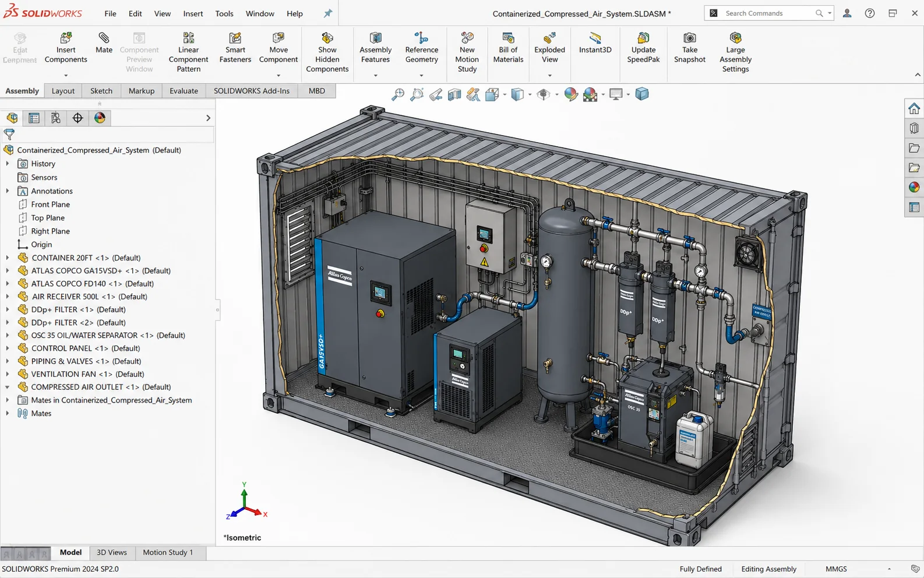Click Show Hidden Components
The image size is (924, 578).
coord(327,52)
